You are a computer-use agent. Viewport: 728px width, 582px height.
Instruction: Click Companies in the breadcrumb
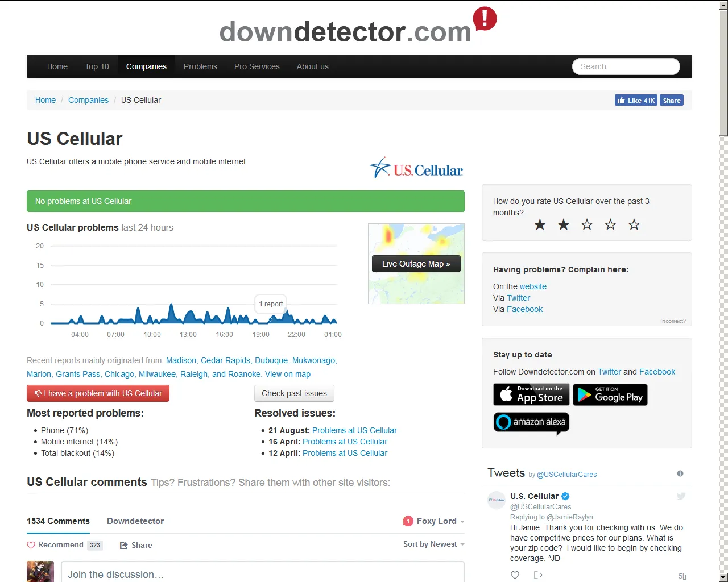coord(88,100)
